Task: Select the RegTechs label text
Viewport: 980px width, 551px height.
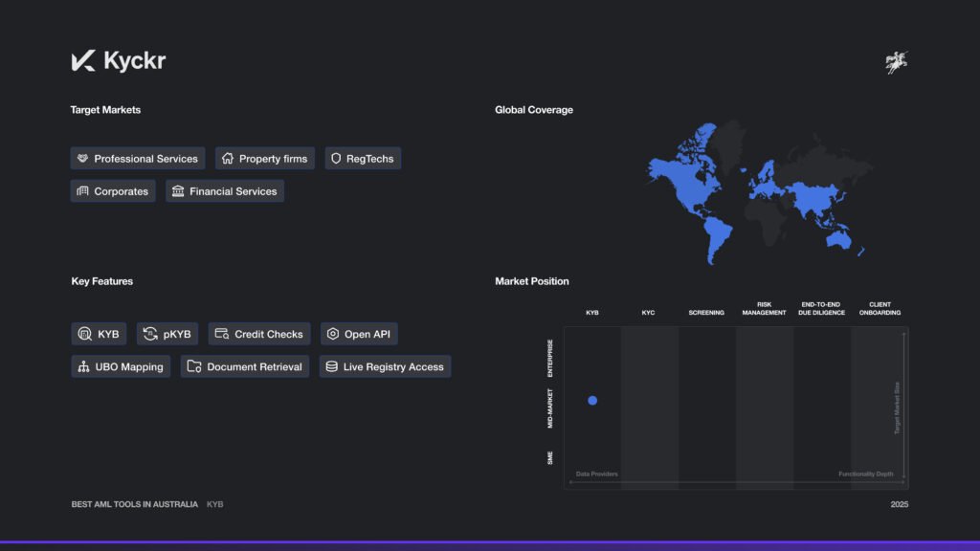Action: (370, 159)
